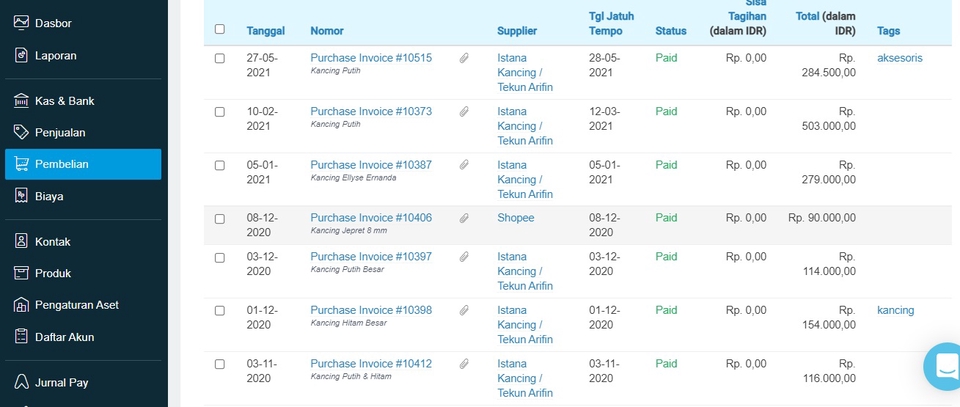This screenshot has height=407, width=960.
Task: Click the Biaya sidebar icon
Action: 21,196
